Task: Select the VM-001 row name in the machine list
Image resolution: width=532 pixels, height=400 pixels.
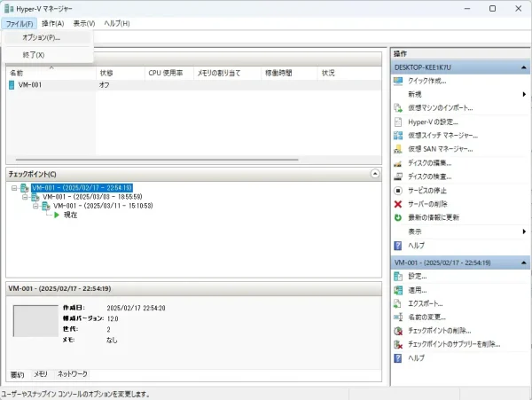Action: [30, 85]
